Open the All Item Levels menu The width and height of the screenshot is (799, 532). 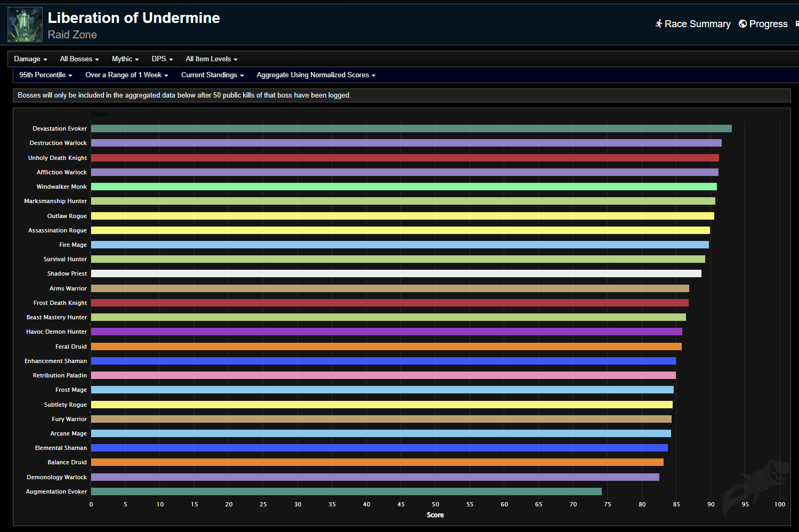[211, 59]
